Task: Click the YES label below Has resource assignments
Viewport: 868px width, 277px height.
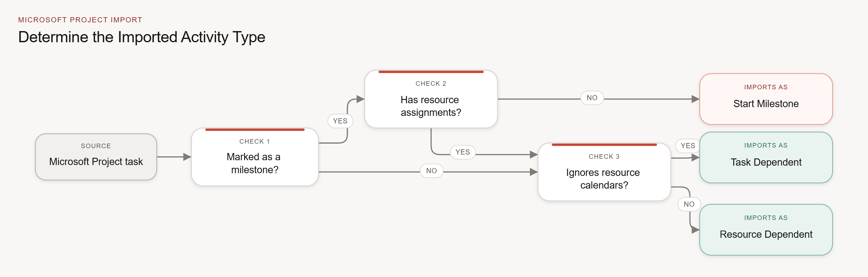Action: (x=463, y=152)
